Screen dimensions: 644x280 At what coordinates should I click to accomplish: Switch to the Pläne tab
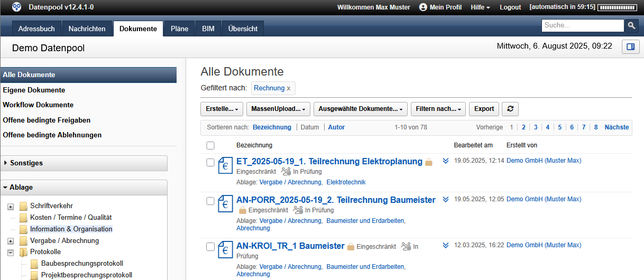tap(179, 29)
